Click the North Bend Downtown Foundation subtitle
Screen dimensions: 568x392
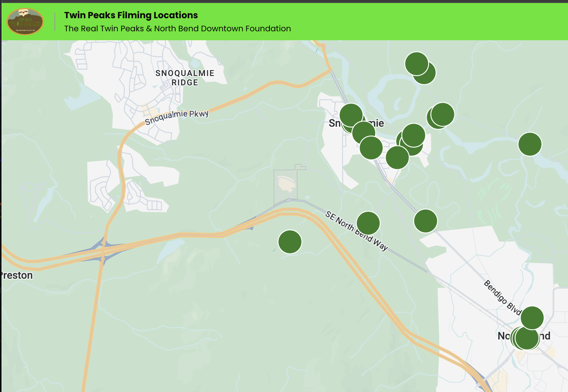click(x=177, y=29)
